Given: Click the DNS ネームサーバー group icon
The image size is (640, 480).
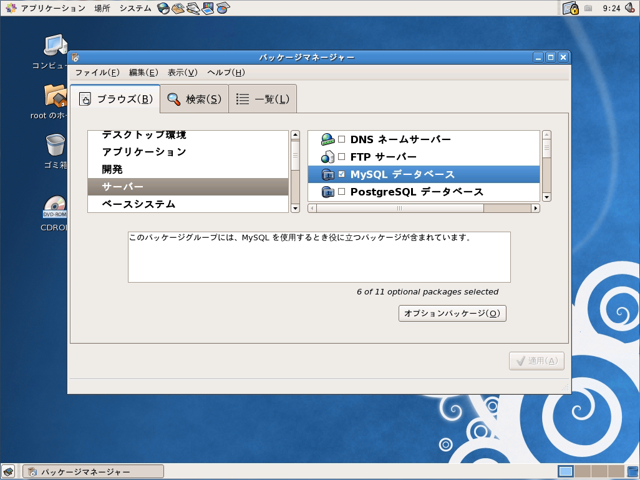Looking at the screenshot, I should pyautogui.click(x=327, y=140).
